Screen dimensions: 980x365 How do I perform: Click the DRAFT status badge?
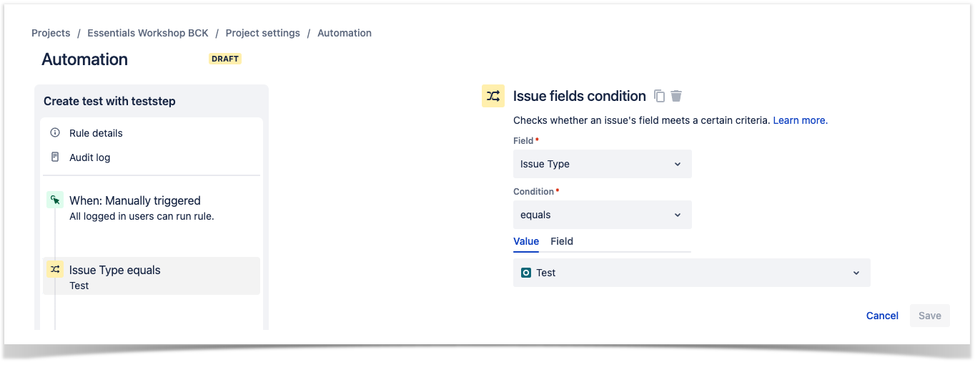(225, 59)
